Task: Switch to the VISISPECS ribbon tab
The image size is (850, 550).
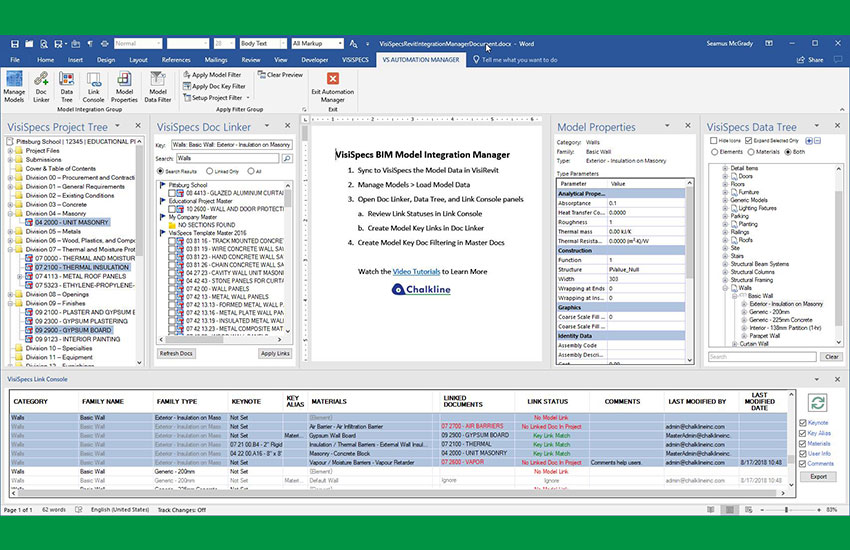Action: click(354, 60)
